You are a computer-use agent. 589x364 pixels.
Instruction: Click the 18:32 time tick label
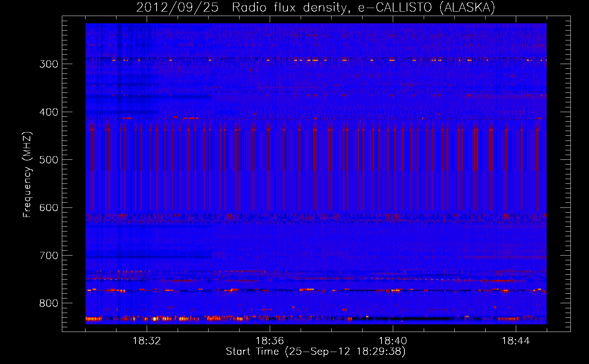(x=147, y=341)
